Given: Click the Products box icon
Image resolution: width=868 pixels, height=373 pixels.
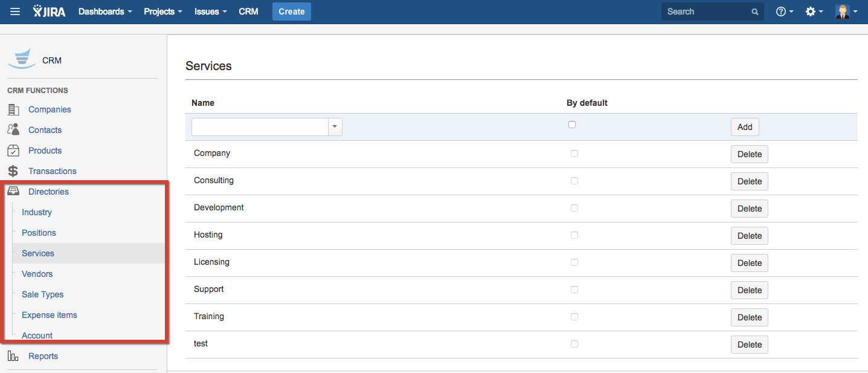Looking at the screenshot, I should pyautogui.click(x=13, y=151).
